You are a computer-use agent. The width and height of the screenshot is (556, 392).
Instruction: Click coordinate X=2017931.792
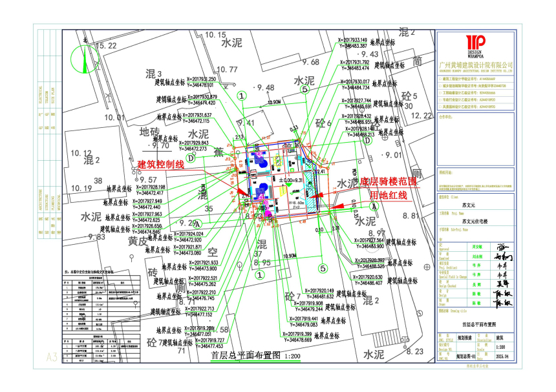click(354, 63)
